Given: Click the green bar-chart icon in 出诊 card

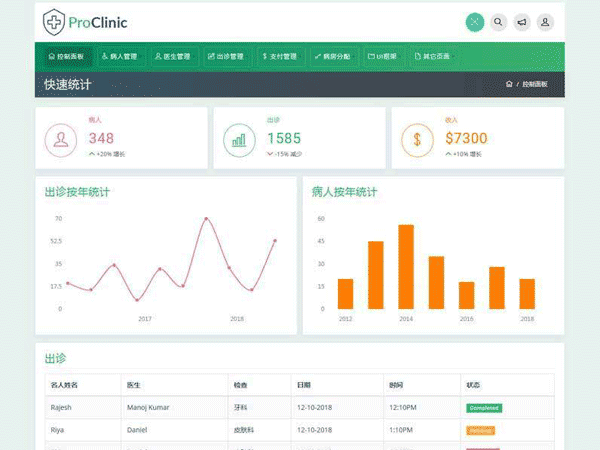Looking at the screenshot, I should [x=239, y=139].
